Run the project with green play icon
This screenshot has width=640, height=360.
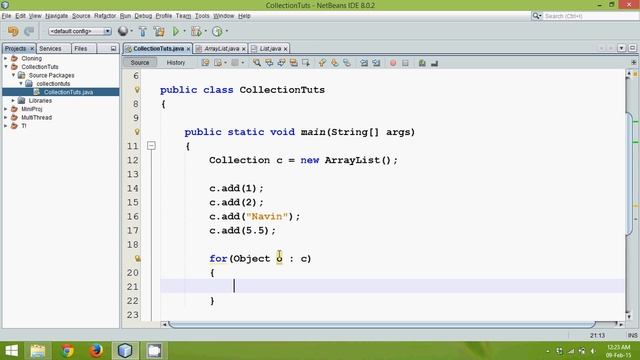pos(176,31)
